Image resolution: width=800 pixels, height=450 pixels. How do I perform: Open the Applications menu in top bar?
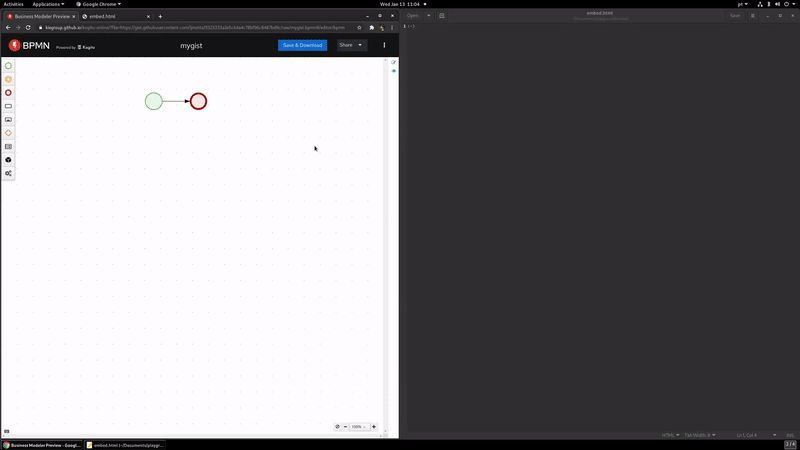point(48,4)
